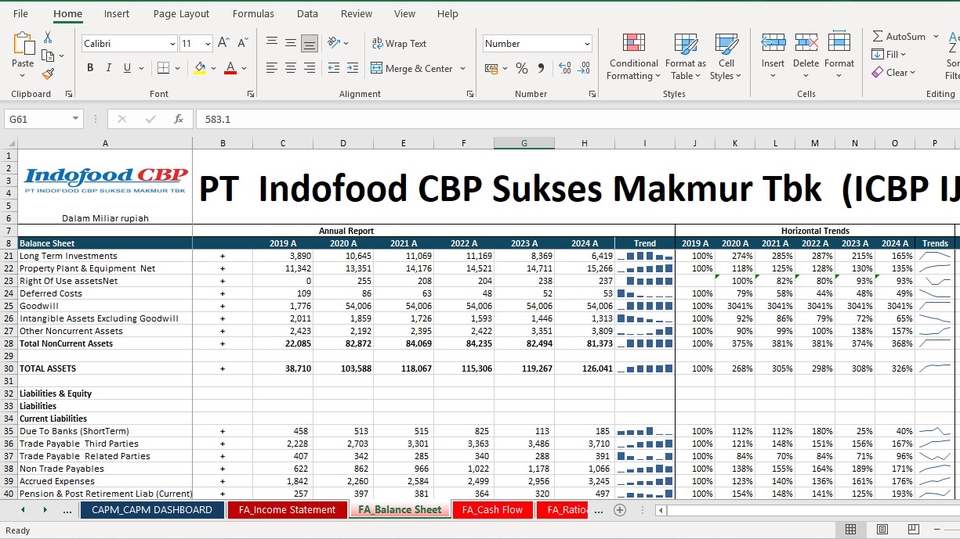Open font color dropdown arrow
The image size is (960, 539).
point(244,69)
